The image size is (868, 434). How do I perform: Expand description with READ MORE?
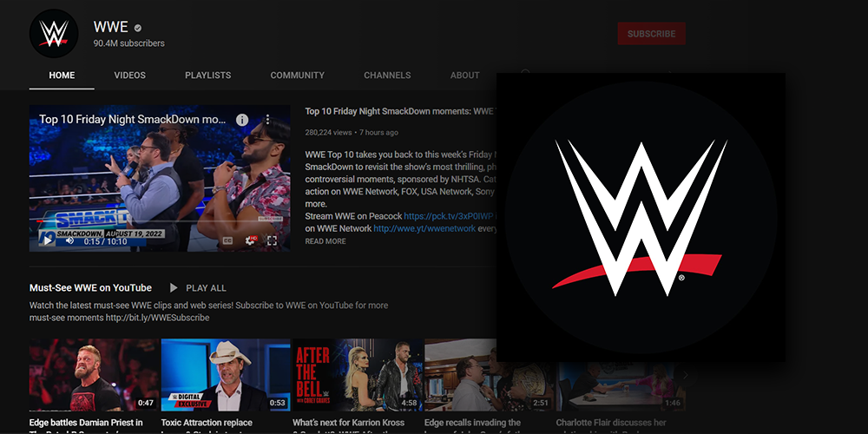point(325,241)
